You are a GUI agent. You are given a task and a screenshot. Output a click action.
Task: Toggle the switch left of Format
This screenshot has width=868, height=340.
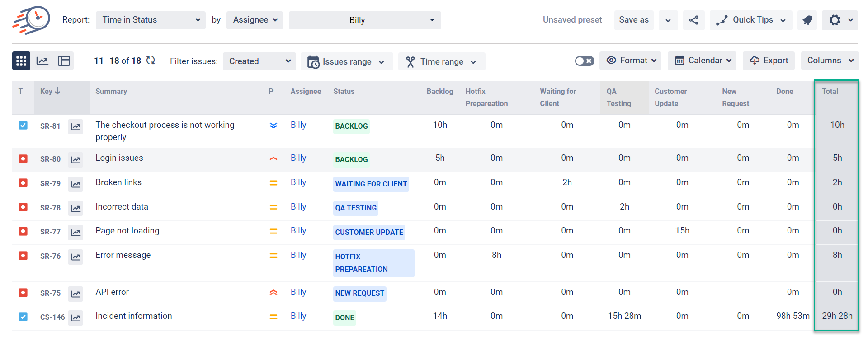[584, 61]
